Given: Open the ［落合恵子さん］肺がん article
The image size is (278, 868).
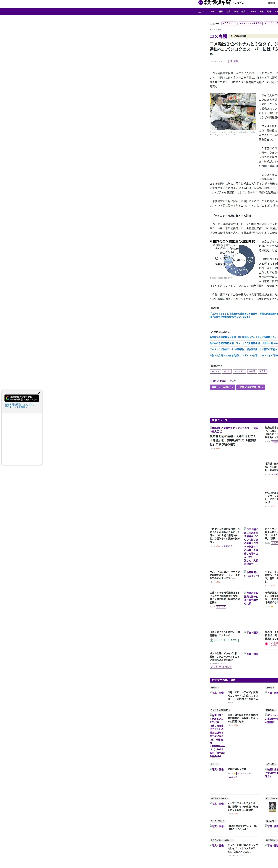Looking at the screenshot, I should pos(225,634).
